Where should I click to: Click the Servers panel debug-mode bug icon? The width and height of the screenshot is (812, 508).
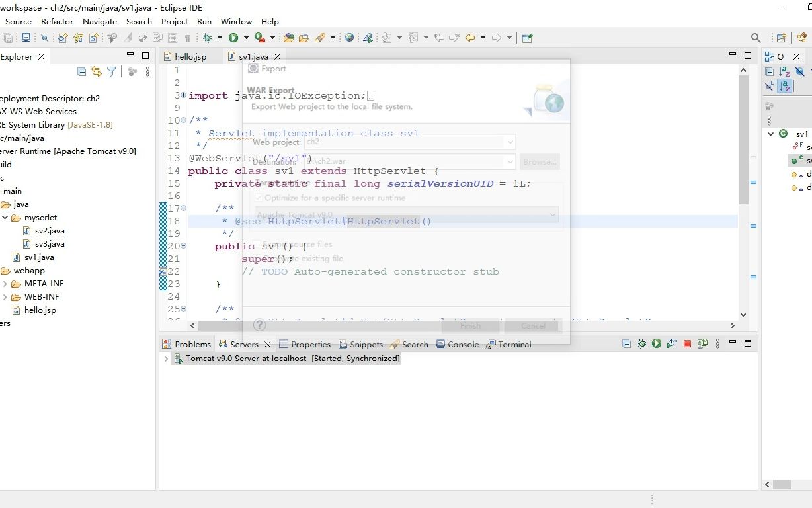pyautogui.click(x=641, y=344)
